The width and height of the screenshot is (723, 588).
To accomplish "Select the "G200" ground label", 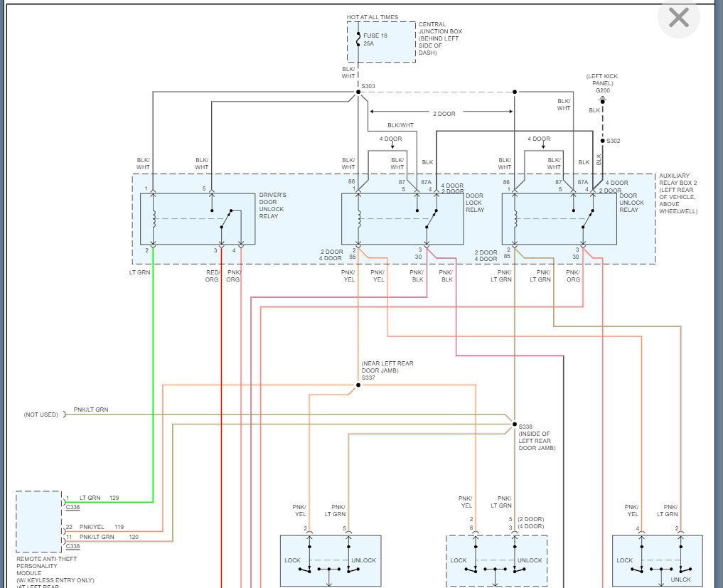I will click(x=603, y=90).
